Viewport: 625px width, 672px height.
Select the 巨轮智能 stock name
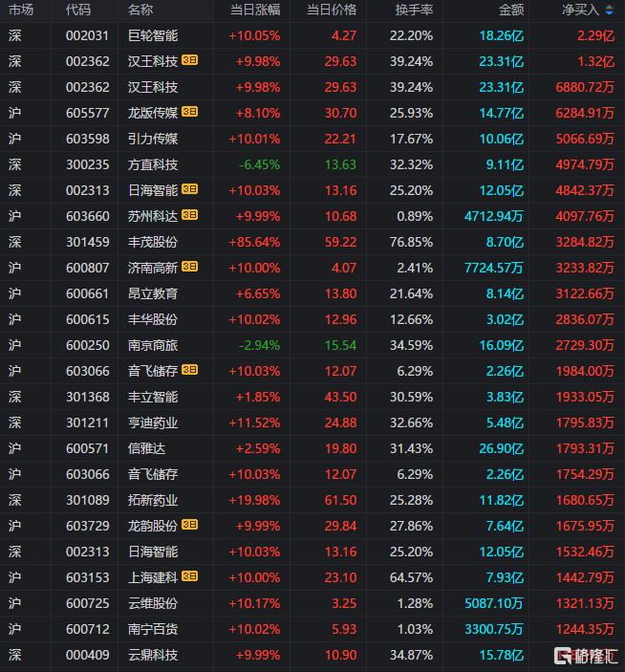pos(153,35)
